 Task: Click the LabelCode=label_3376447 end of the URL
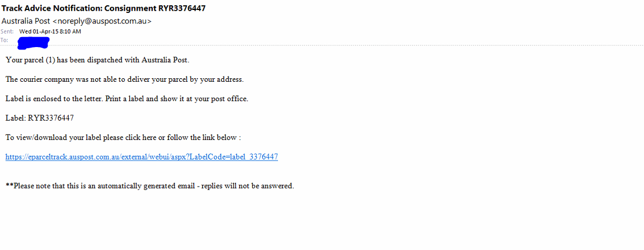click(x=234, y=156)
